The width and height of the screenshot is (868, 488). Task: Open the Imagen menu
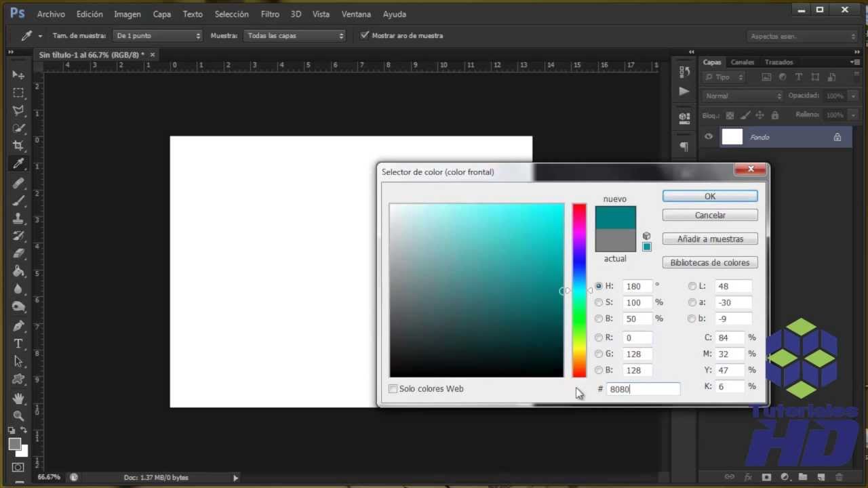[x=127, y=14]
